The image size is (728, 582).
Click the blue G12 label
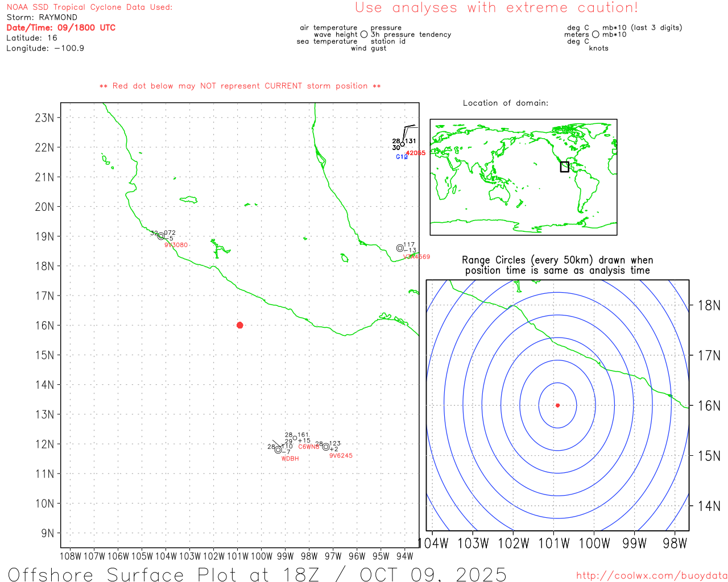[x=402, y=157]
